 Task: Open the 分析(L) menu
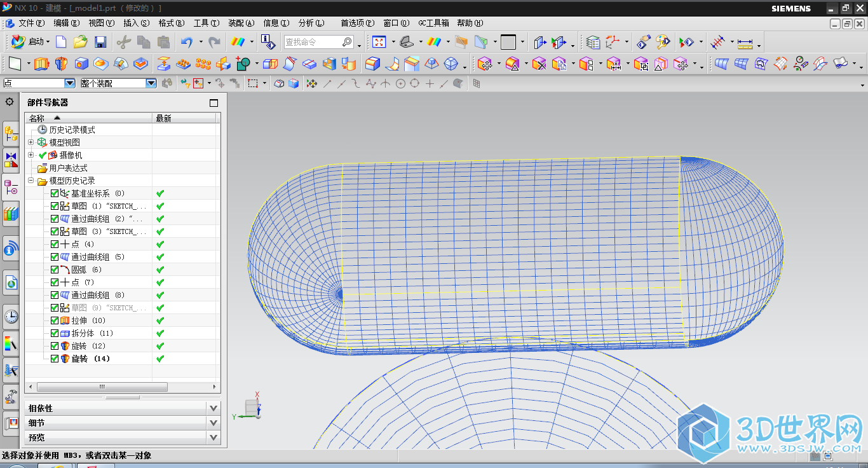click(311, 23)
